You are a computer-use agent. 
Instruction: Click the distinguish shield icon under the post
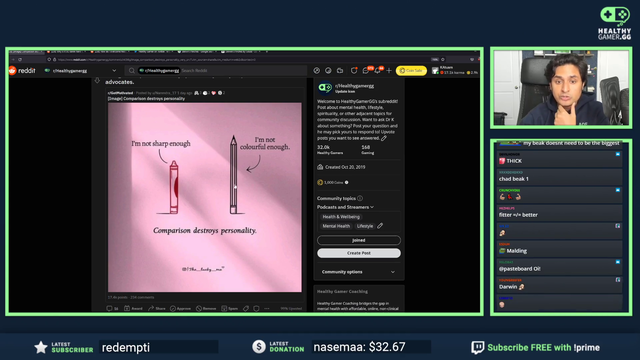tap(256, 309)
